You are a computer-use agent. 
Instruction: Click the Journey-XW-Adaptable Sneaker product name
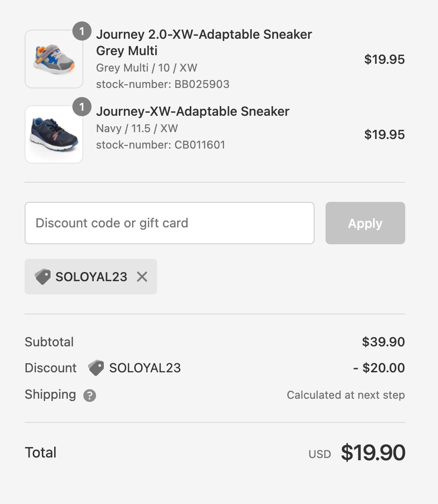193,111
